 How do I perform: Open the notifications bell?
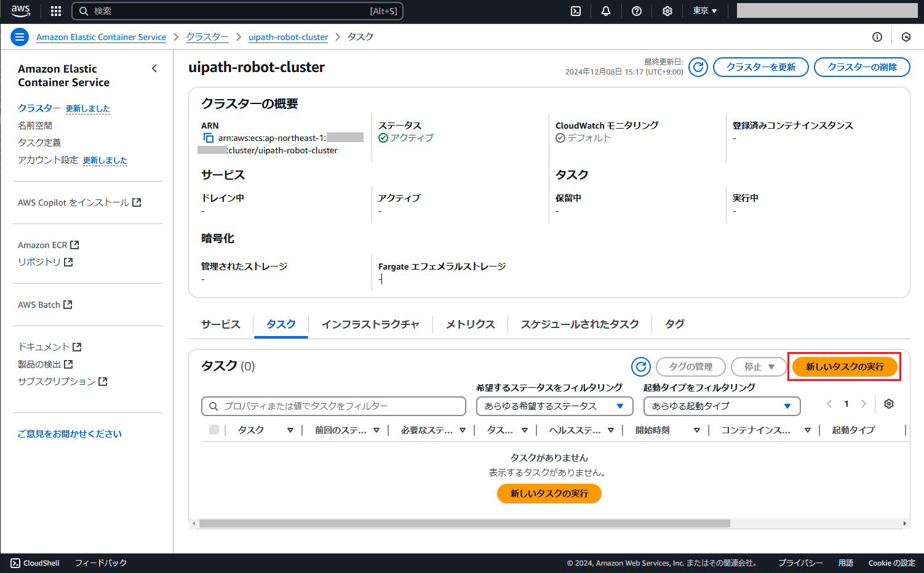606,11
